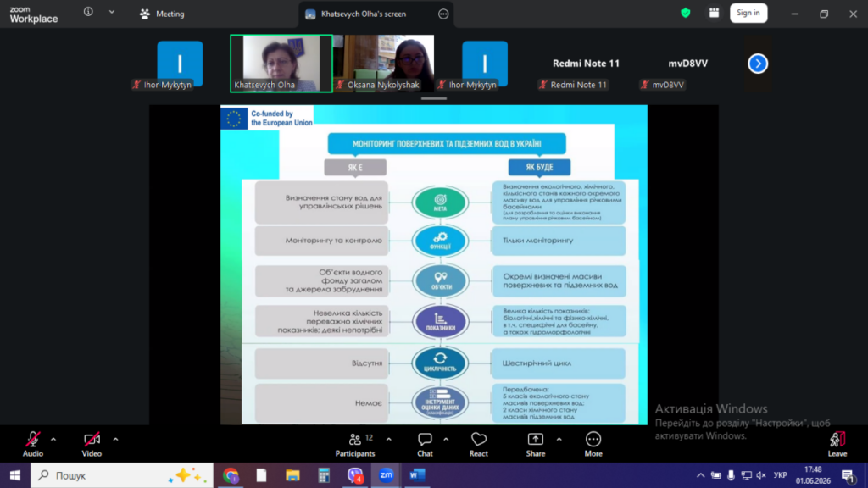Click the taskbar search field Пошук
The height and width of the screenshot is (488, 868).
(122, 475)
